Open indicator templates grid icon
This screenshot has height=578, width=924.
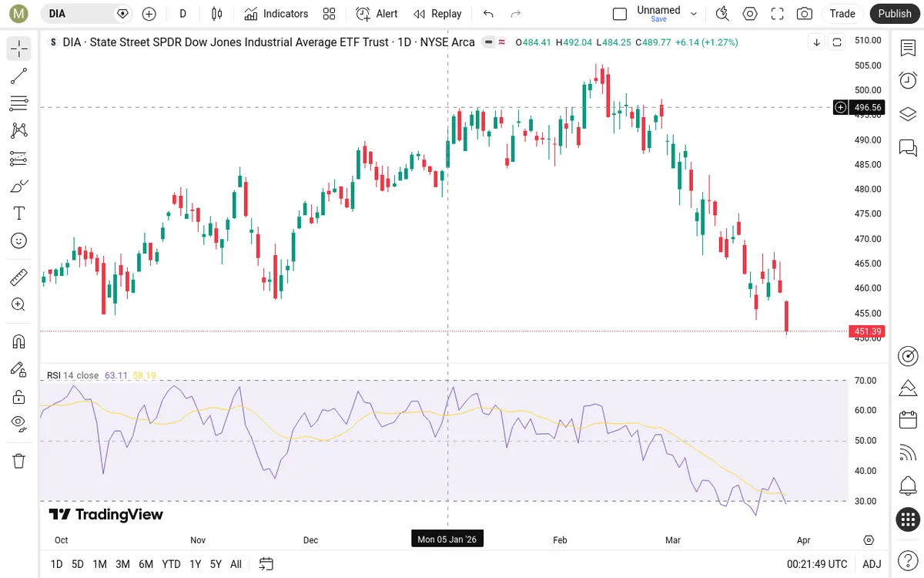(330, 13)
